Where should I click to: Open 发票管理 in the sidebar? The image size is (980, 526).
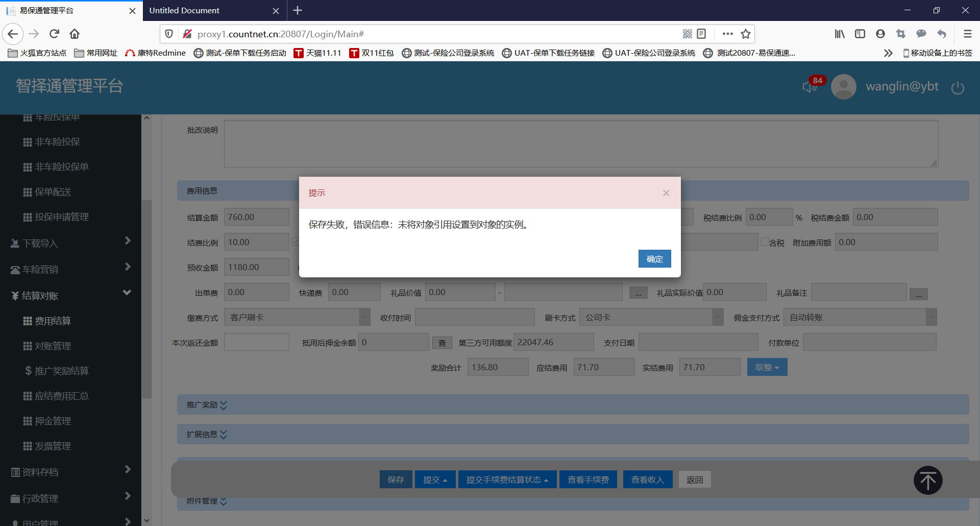point(53,446)
